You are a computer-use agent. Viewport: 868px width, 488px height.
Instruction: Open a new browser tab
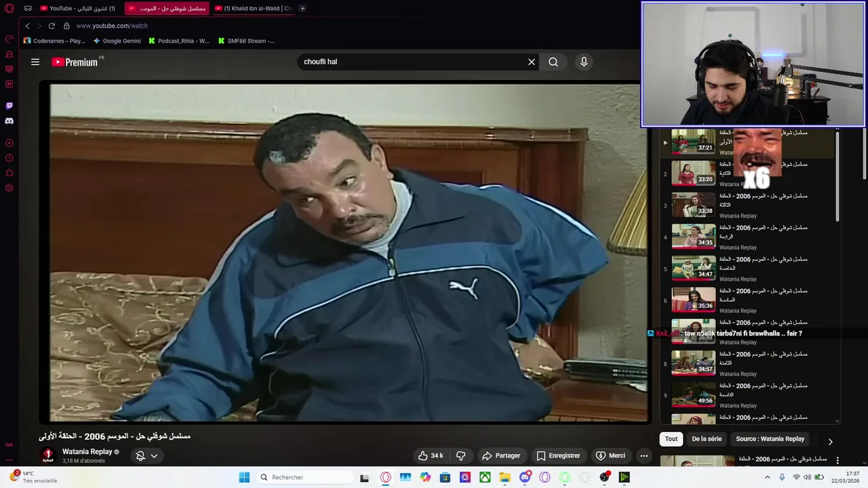coord(302,8)
